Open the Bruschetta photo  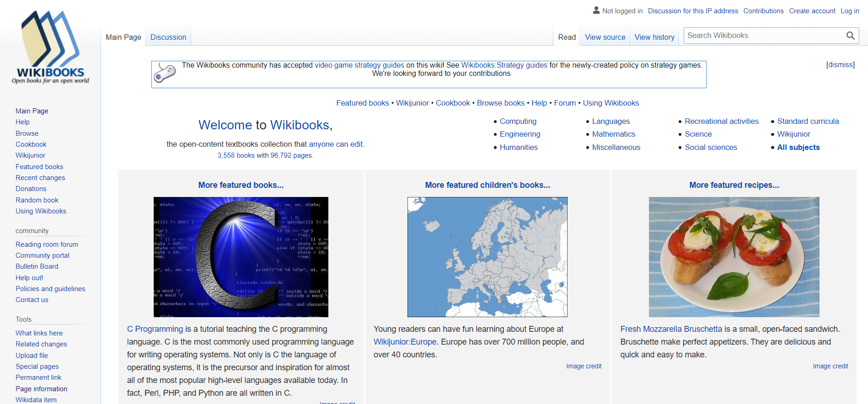(x=734, y=257)
